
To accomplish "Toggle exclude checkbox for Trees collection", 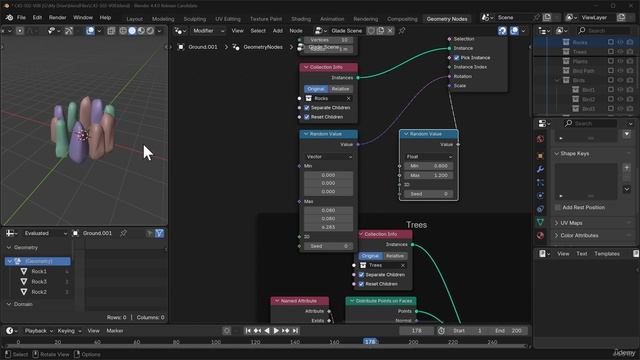I will (x=611, y=51).
